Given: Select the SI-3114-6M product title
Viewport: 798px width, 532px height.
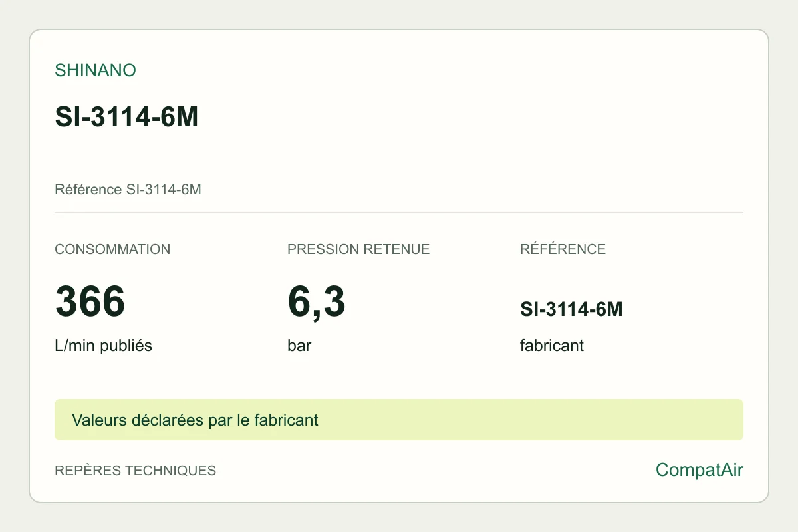Looking at the screenshot, I should [x=126, y=118].
